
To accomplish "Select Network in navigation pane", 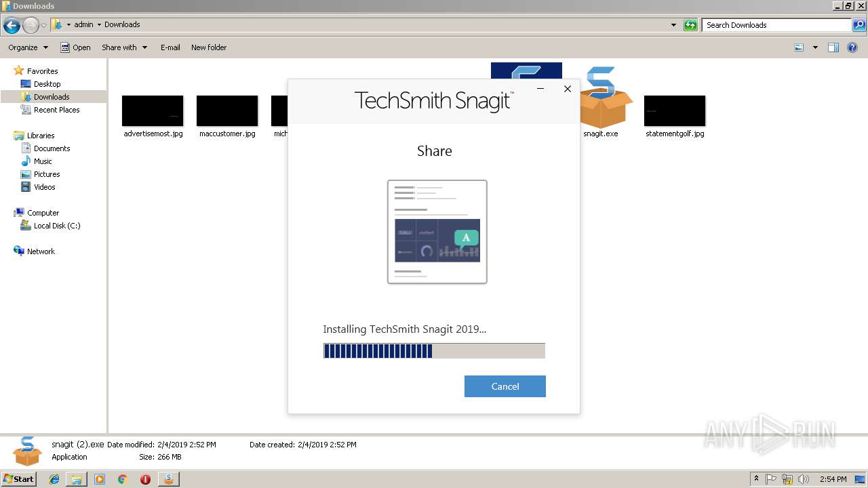I will [x=41, y=251].
